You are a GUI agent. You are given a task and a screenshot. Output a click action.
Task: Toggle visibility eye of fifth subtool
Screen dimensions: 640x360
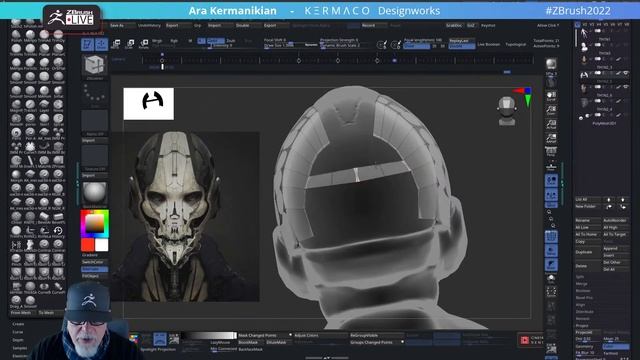pyautogui.click(x=626, y=87)
